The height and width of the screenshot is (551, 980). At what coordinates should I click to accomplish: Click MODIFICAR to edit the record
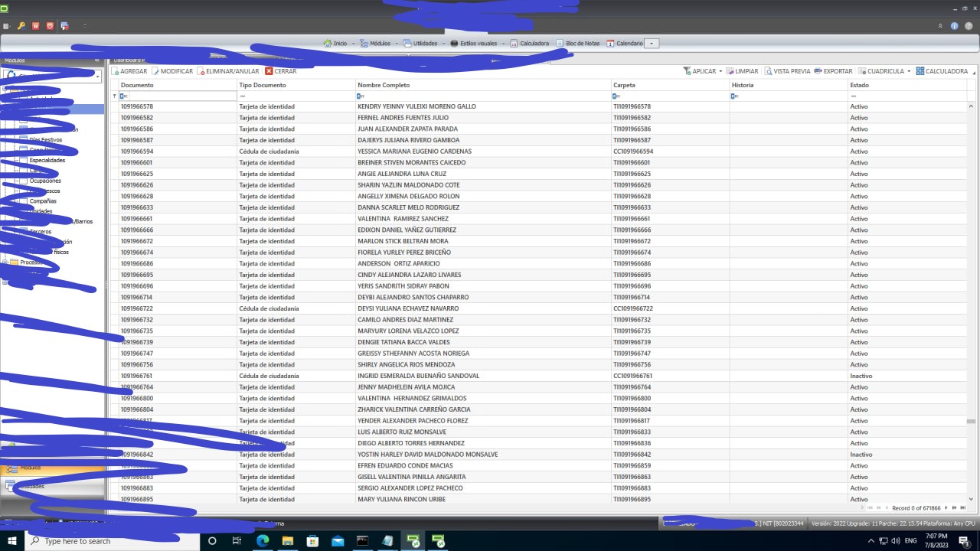[x=172, y=71]
